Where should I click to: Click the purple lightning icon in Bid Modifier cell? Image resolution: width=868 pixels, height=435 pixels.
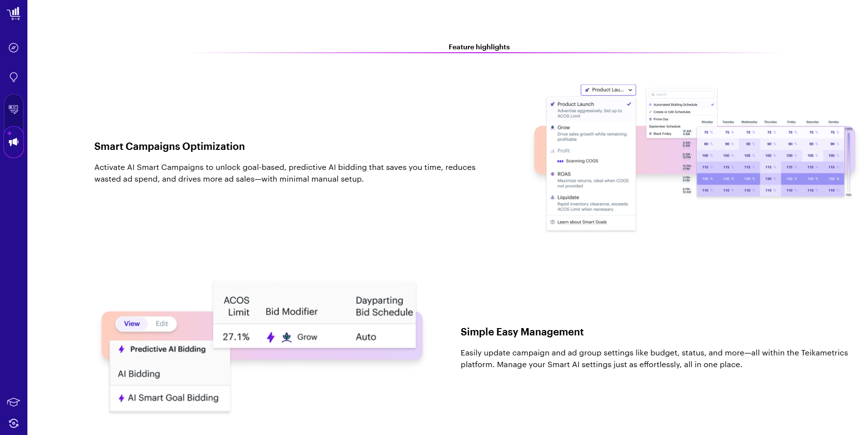click(x=271, y=337)
